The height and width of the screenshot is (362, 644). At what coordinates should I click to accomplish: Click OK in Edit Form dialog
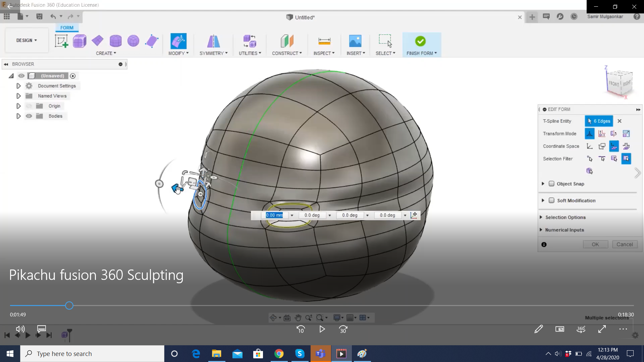(x=595, y=244)
